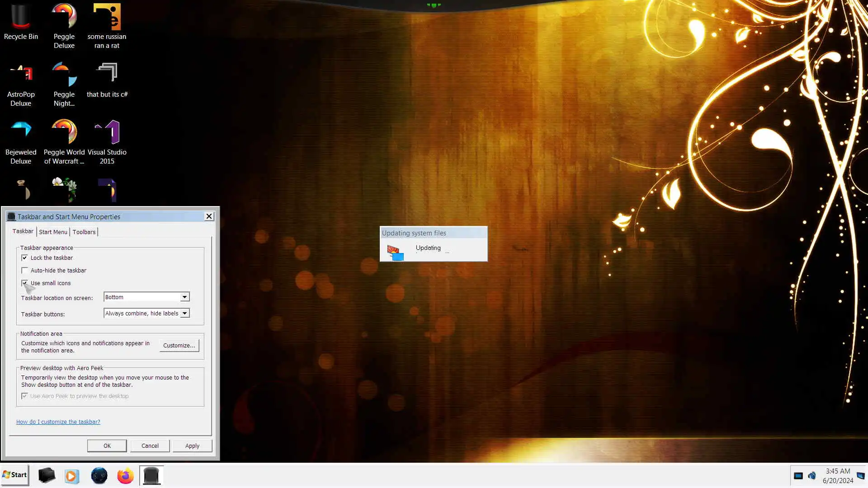868x488 pixels.
Task: Click the Customize... notification area button
Action: click(x=179, y=346)
